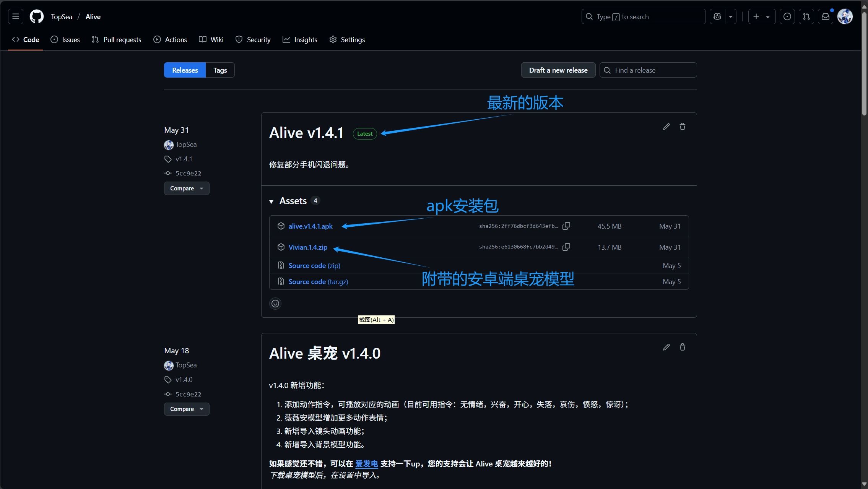This screenshot has height=489, width=868.
Task: Edit Alive 桌宠 v1.4.0 release pencil icon
Action: tap(666, 347)
